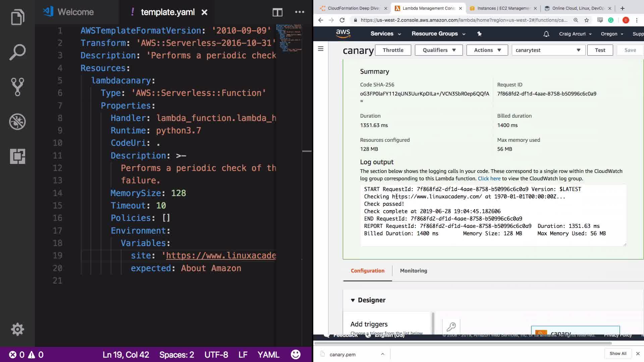Open the Actions dropdown
This screenshot has height=362, width=644.
(x=487, y=50)
